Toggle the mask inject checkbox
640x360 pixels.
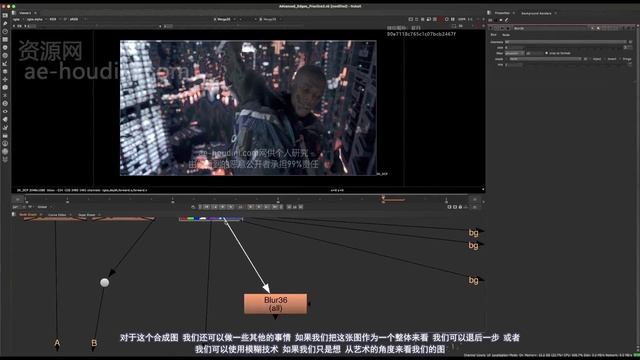pyautogui.click(x=590, y=59)
